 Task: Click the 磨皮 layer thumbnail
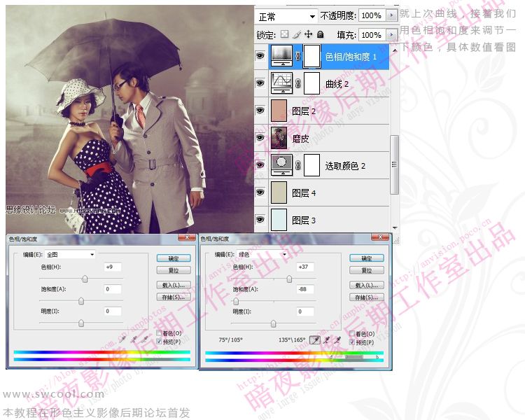click(x=279, y=138)
